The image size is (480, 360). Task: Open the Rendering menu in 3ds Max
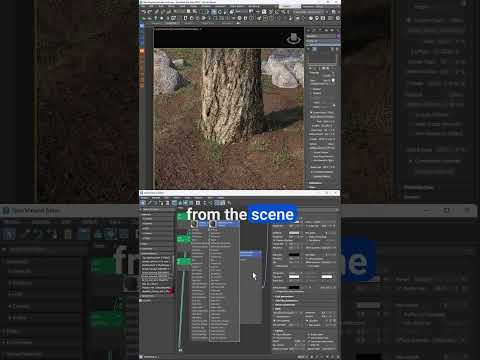pyautogui.click(x=253, y=6)
